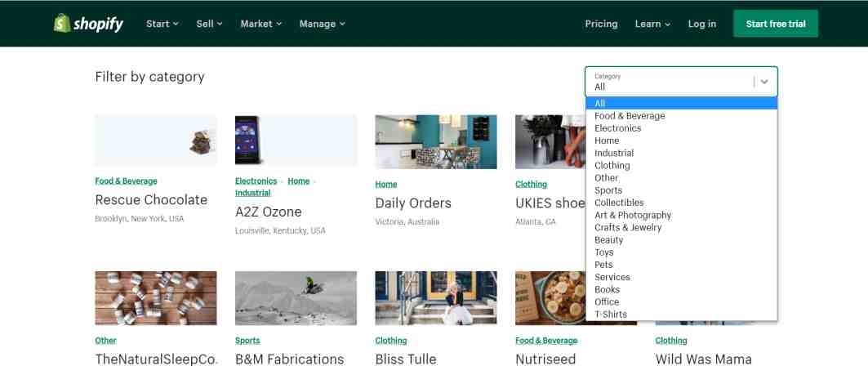The image size is (868, 366).
Task: Collapse the Category dropdown using the chevron arrow
Action: (x=764, y=82)
